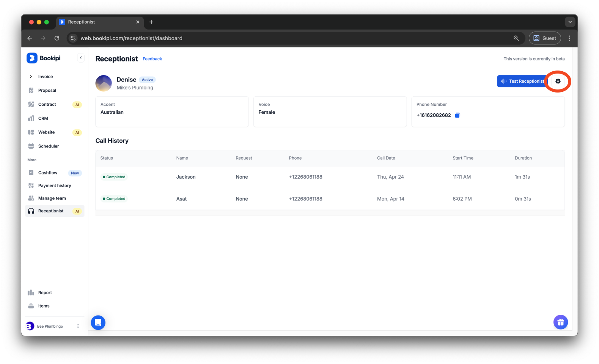Viewport: 599px width, 364px height.
Task: Click the Website layout icon
Action: click(x=31, y=132)
